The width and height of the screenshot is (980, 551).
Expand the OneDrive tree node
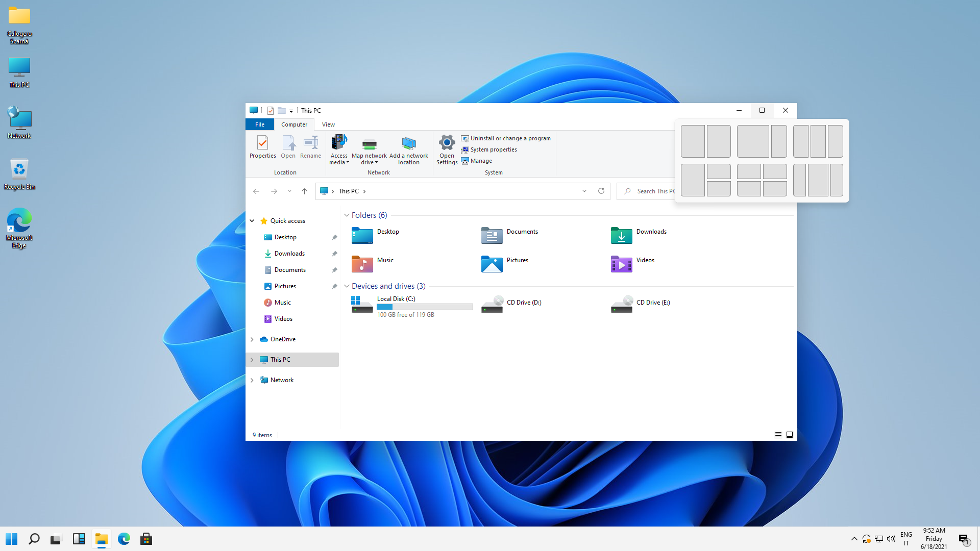pyautogui.click(x=252, y=339)
